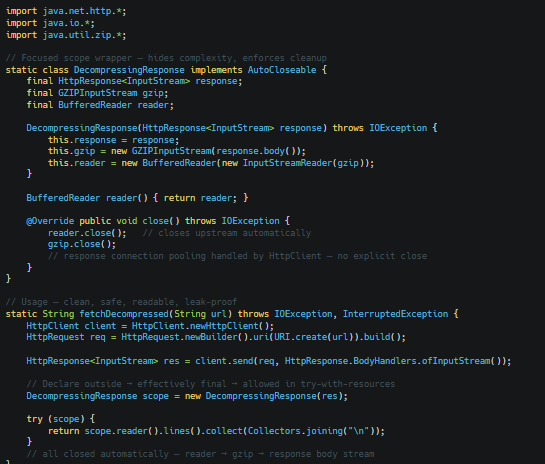This screenshot has height=464, width=545.
Task: Click the 'final BufferedReader reader;' field
Action: 100,105
